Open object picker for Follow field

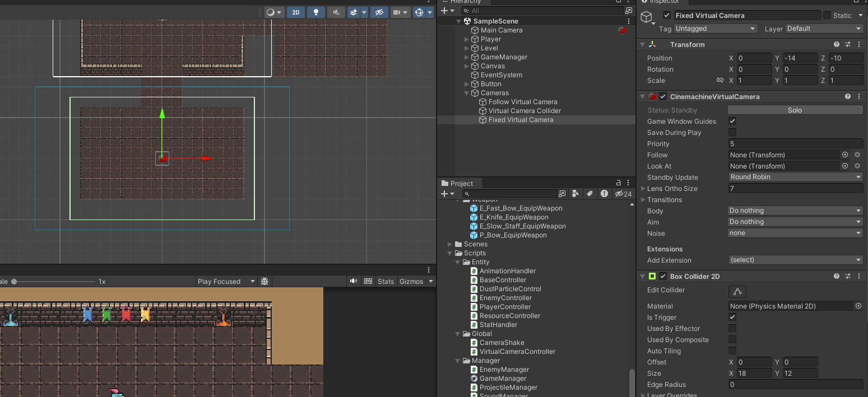845,155
